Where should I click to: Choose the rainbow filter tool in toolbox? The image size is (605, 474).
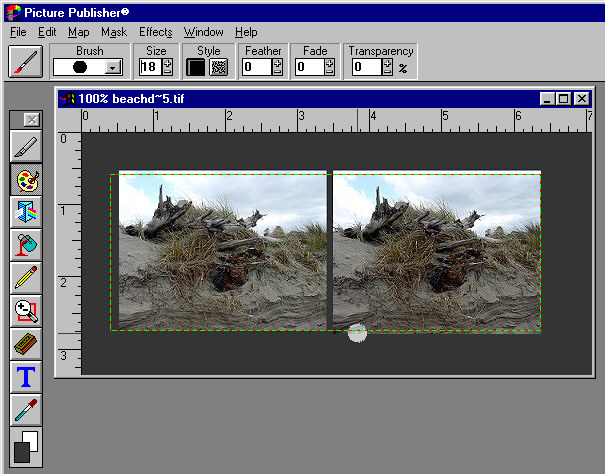pyautogui.click(x=25, y=213)
